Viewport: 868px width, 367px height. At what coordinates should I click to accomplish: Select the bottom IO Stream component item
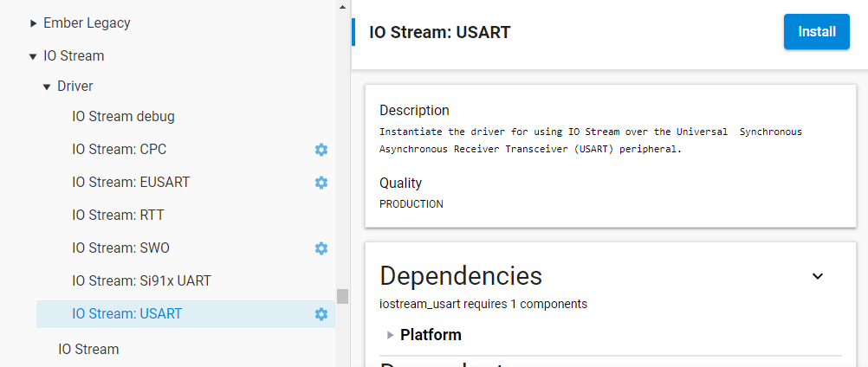pyautogui.click(x=88, y=350)
